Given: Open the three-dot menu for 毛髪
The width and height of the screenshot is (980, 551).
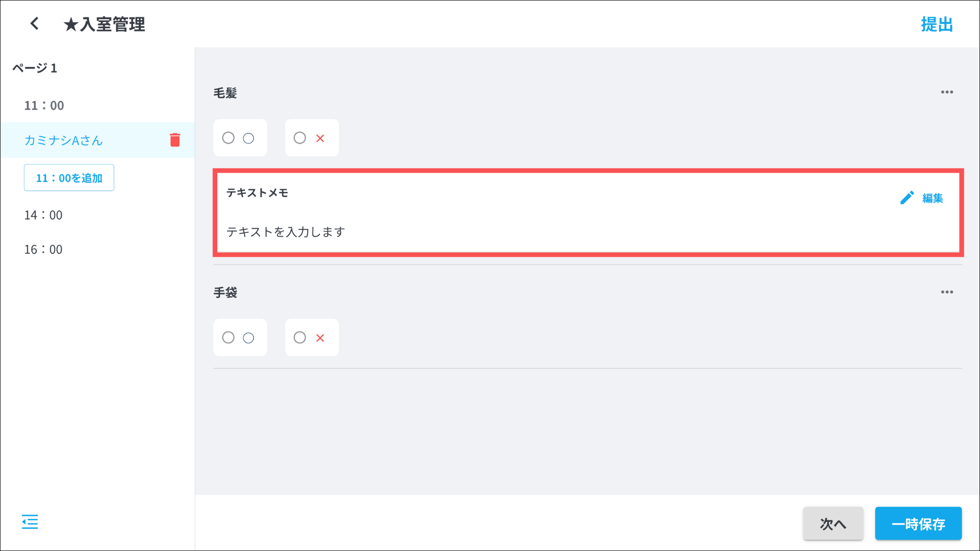Looking at the screenshot, I should click(947, 92).
